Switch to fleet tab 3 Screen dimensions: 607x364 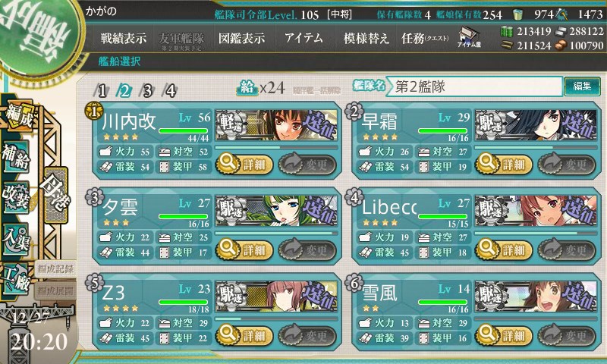pos(147,90)
